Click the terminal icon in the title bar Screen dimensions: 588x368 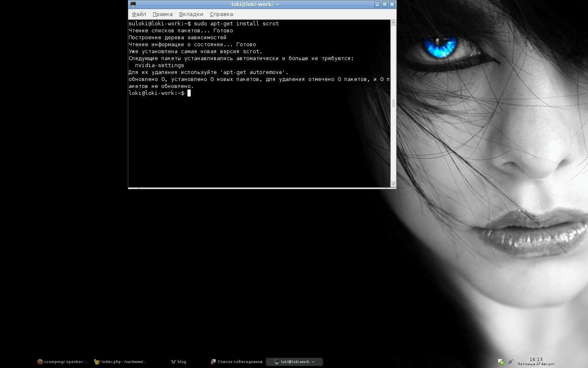132,4
